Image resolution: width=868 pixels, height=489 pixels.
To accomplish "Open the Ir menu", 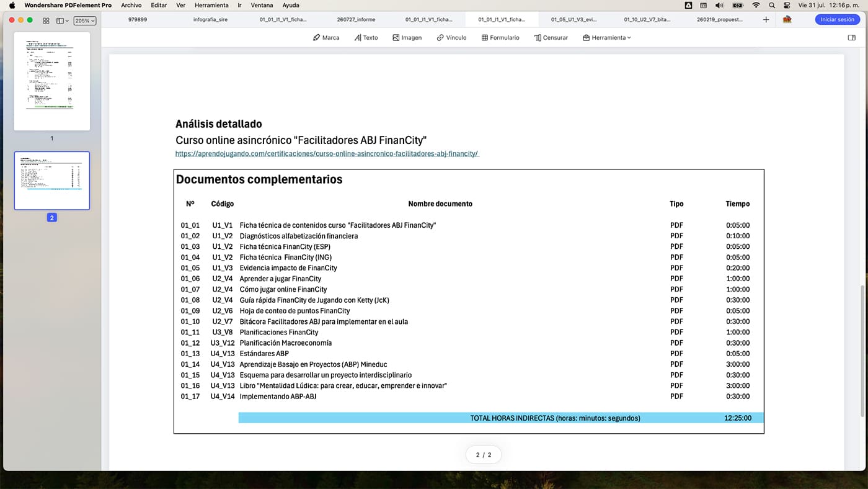I will click(240, 5).
